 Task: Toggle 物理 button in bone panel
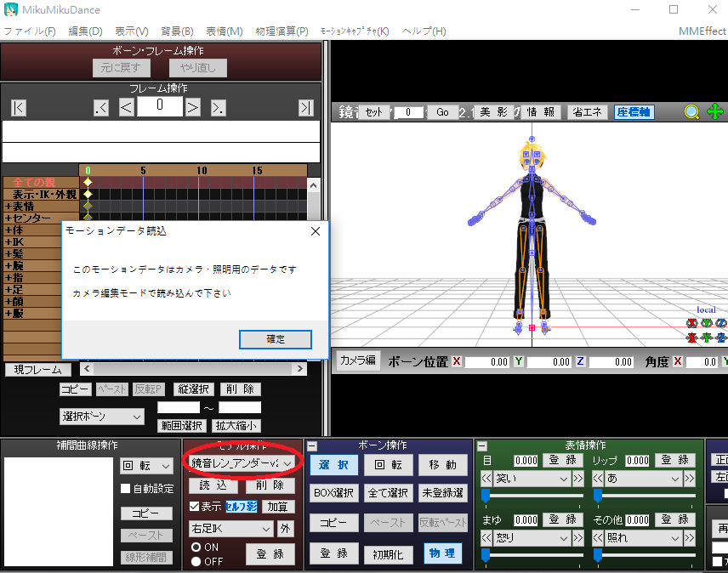click(442, 553)
